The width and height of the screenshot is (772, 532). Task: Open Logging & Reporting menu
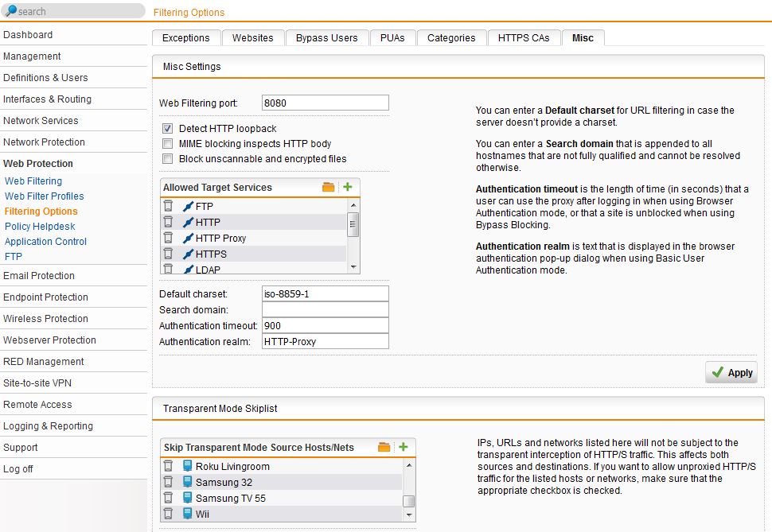tap(73, 426)
